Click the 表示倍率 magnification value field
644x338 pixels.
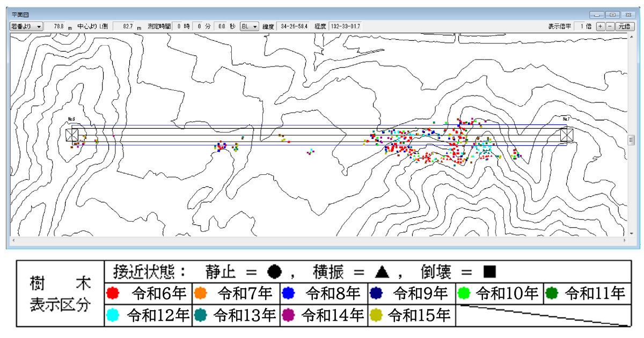click(583, 26)
